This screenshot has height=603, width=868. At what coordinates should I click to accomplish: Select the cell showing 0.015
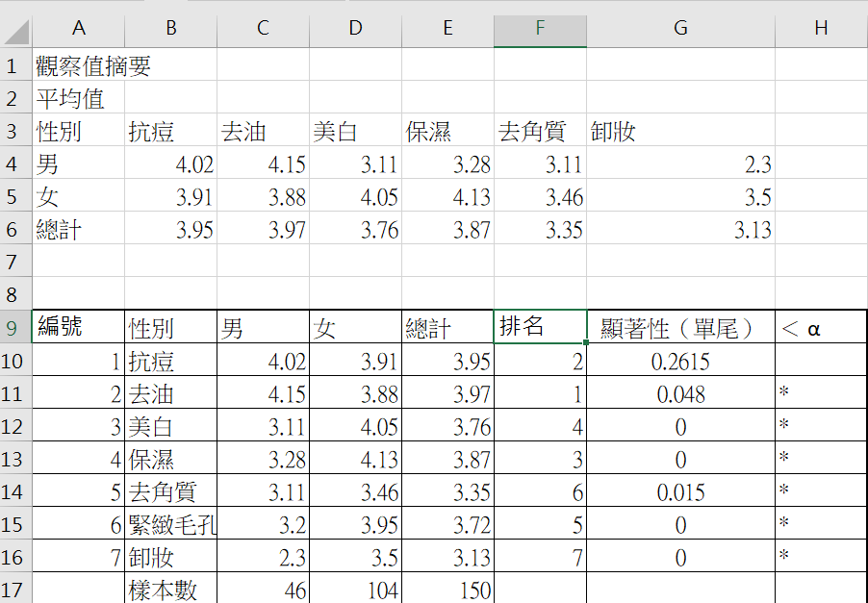pyautogui.click(x=680, y=491)
